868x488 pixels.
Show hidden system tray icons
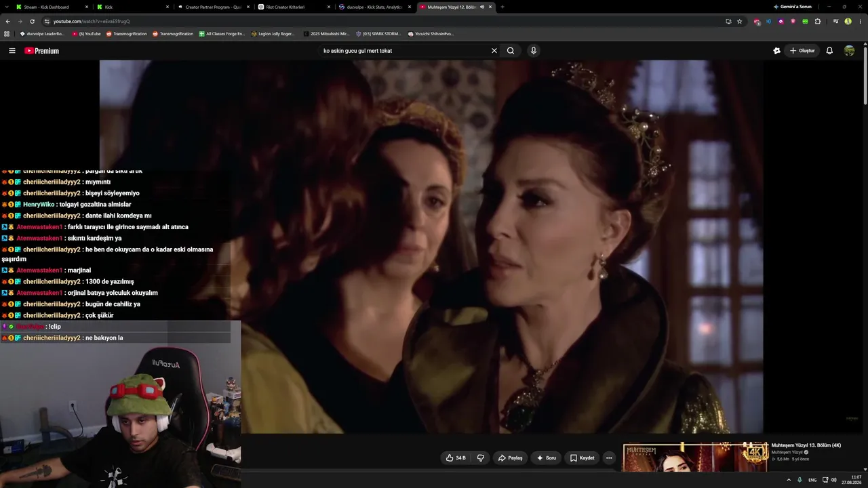(789, 480)
